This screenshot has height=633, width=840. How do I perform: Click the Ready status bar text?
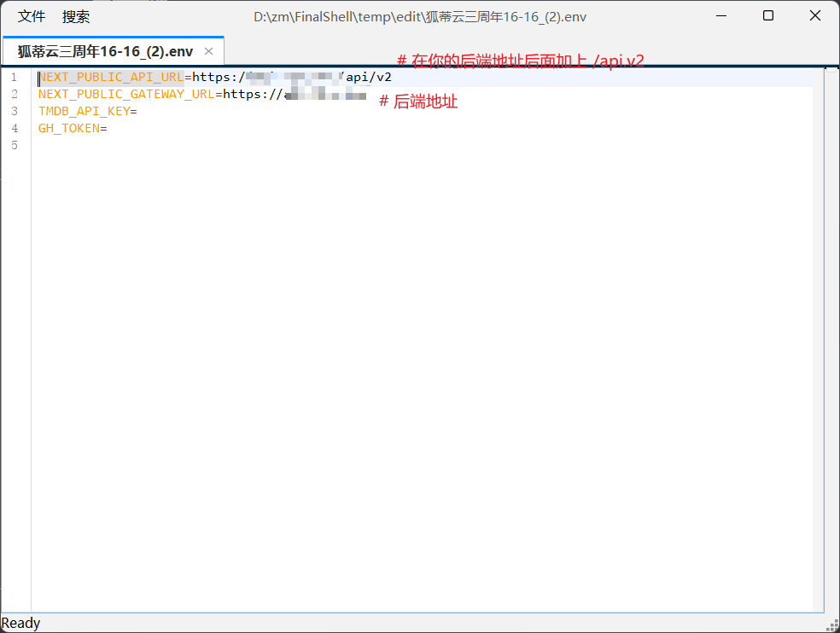pos(21,624)
